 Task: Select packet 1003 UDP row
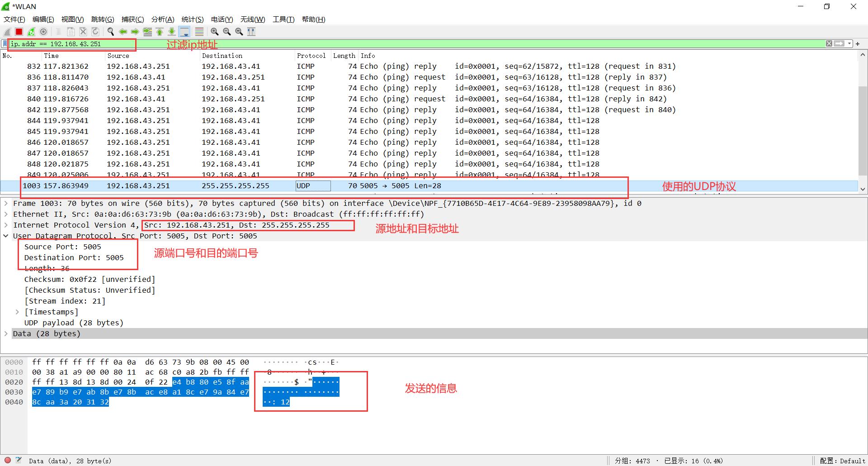pyautogui.click(x=429, y=186)
